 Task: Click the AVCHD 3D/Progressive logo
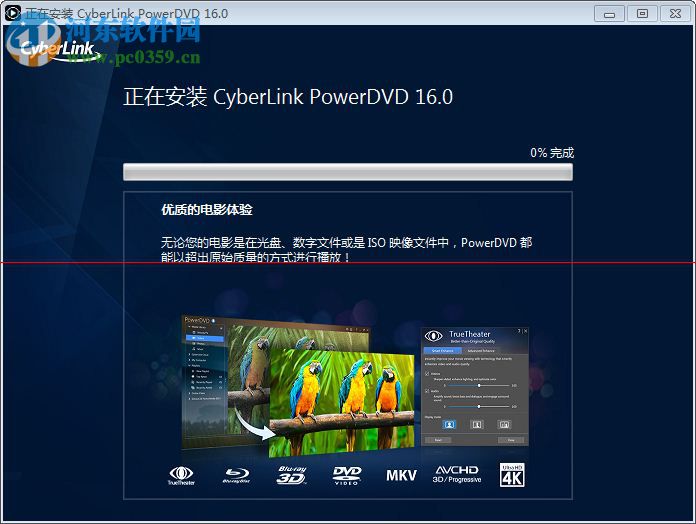[x=457, y=474]
